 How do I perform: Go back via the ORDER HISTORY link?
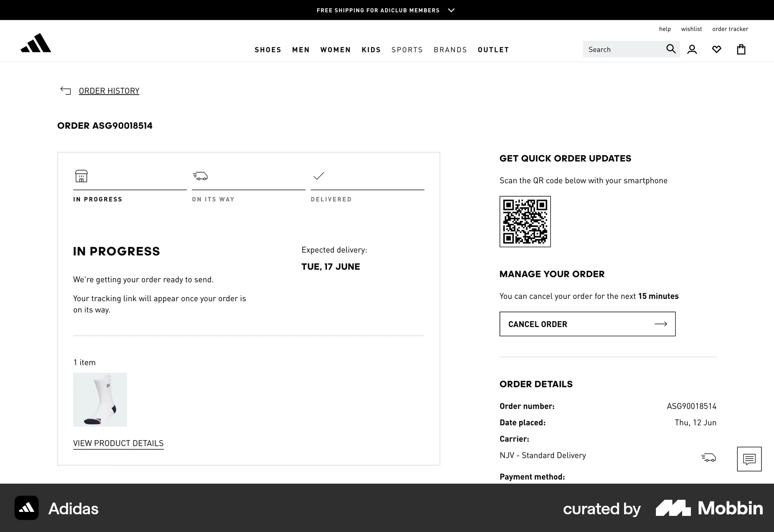click(109, 90)
